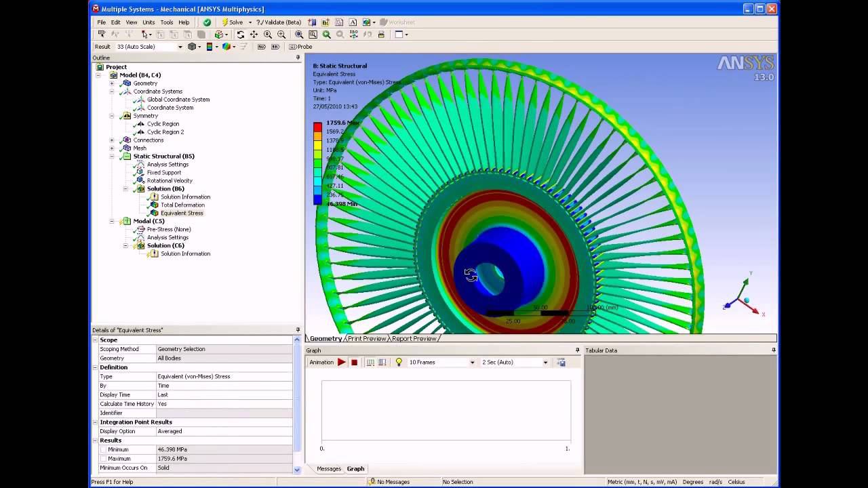The width and height of the screenshot is (868, 488).
Task: Click the zoom to fit icon
Action: (x=299, y=35)
